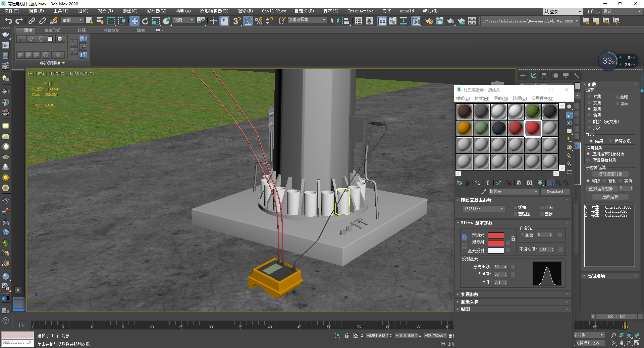644x348 pixels.
Task: Activate the Select and Rotate tool
Action: coord(145,21)
